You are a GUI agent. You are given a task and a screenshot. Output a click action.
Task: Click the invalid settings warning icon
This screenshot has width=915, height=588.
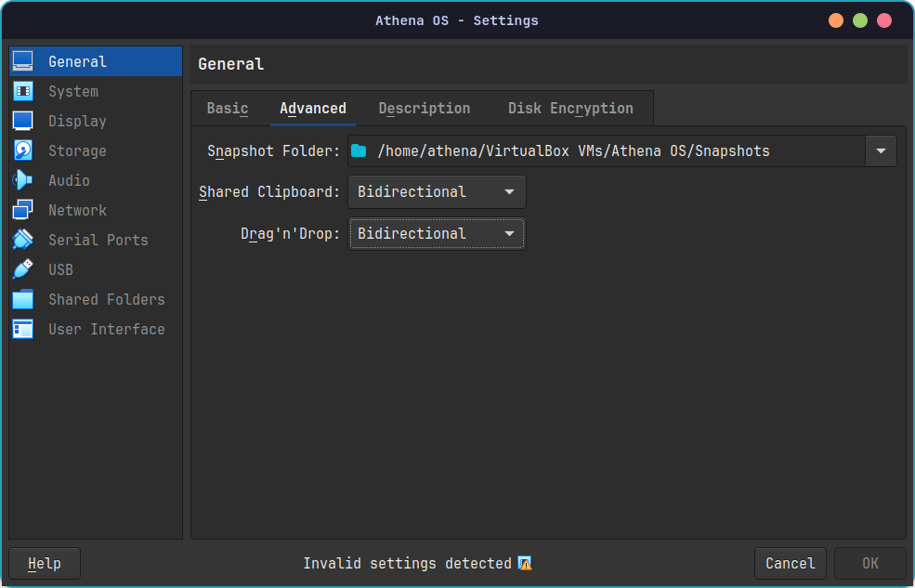tap(525, 563)
